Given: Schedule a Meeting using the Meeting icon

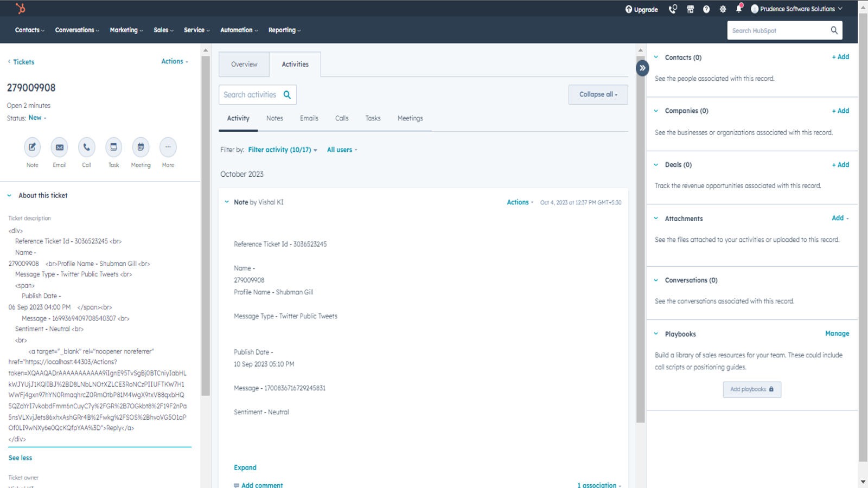Looking at the screenshot, I should tap(141, 147).
